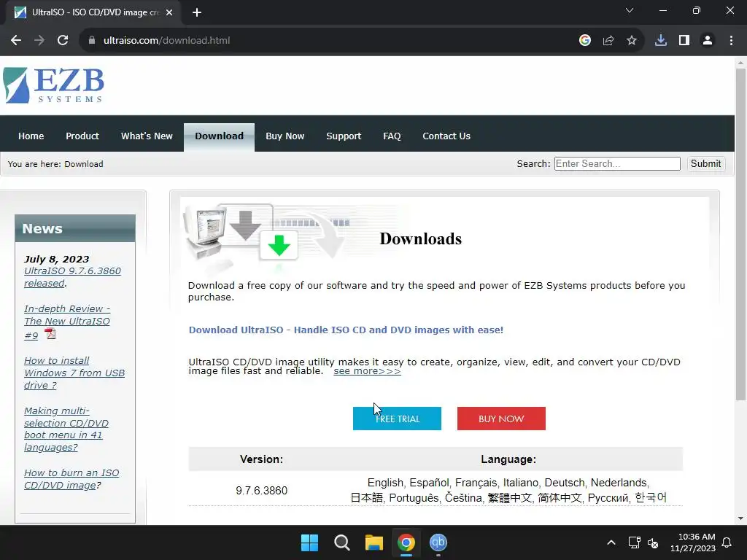Toggle the side panel icon
The image size is (747, 560).
coord(684,41)
